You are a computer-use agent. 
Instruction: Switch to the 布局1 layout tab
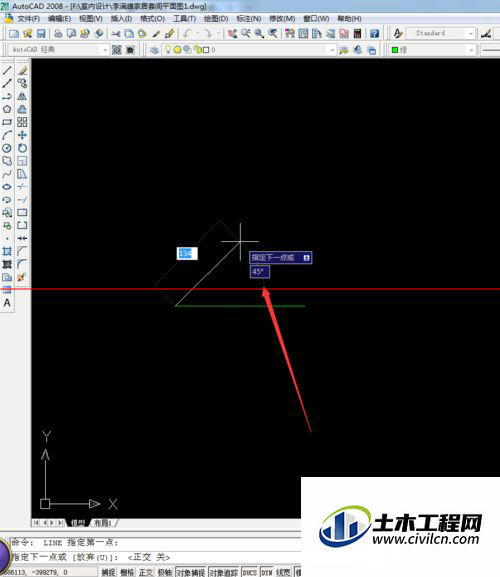(103, 523)
